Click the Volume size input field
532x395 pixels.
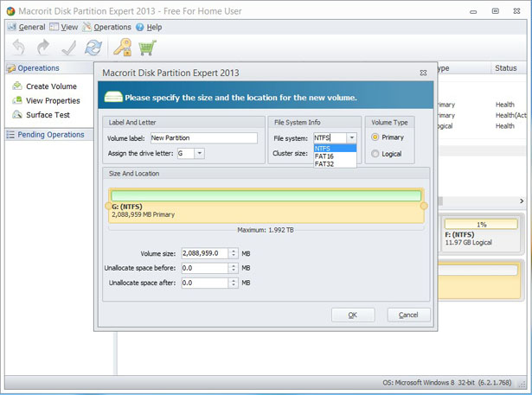[x=205, y=253]
